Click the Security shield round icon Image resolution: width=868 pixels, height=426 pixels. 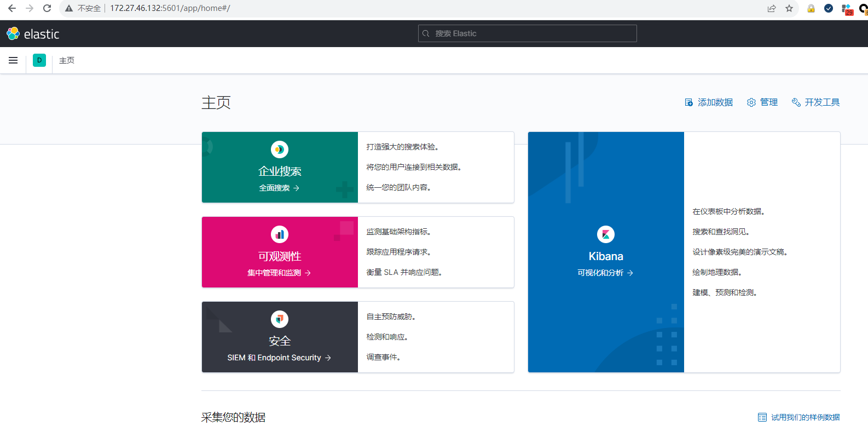(x=280, y=319)
